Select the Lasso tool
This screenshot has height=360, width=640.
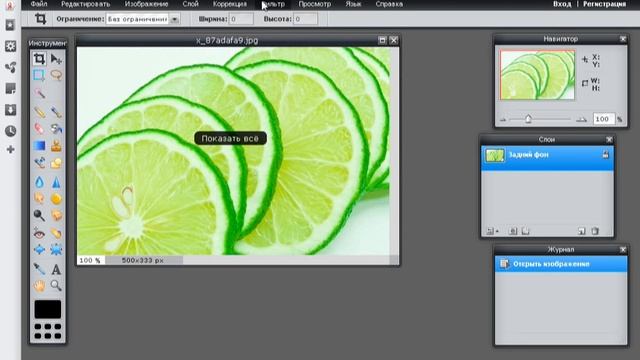point(56,75)
